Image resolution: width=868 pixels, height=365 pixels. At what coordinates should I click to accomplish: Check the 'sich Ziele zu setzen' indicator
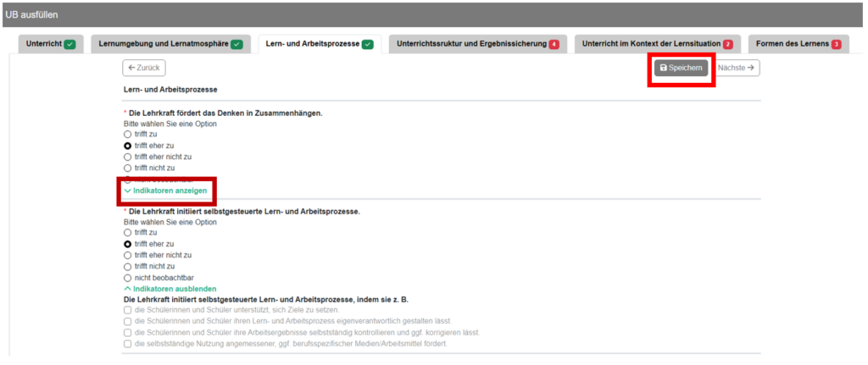[128, 310]
